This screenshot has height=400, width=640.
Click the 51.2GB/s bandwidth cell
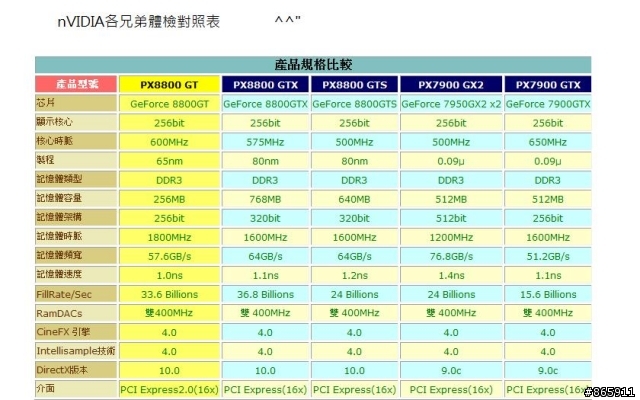coord(548,256)
